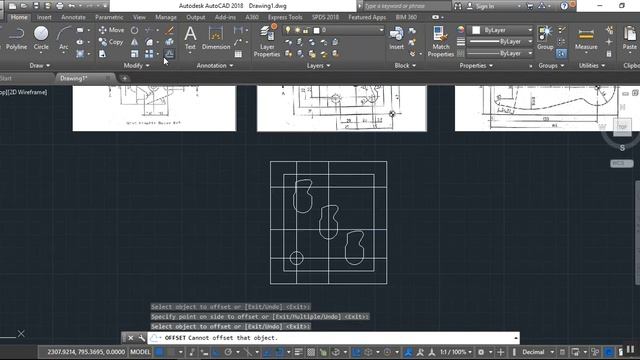Toggle the layer 0 freeze sun icon

(297, 30)
